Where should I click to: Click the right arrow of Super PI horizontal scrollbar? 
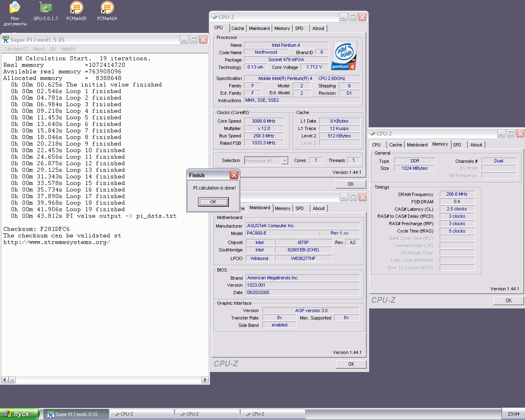(x=205, y=380)
